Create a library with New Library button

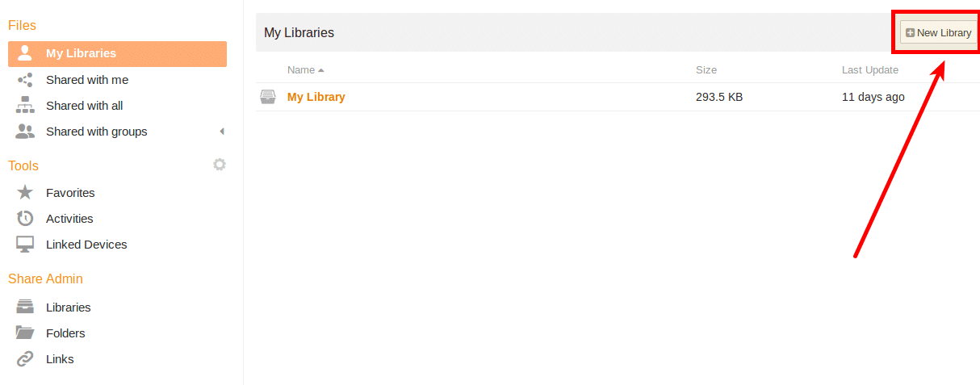click(x=938, y=32)
